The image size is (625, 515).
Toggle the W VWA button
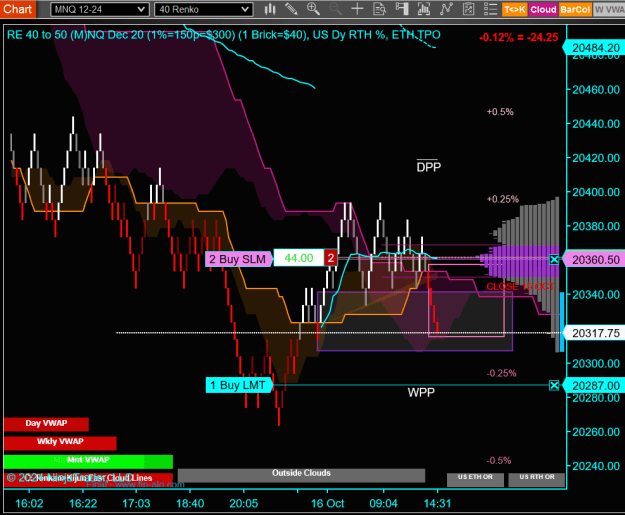(609, 9)
